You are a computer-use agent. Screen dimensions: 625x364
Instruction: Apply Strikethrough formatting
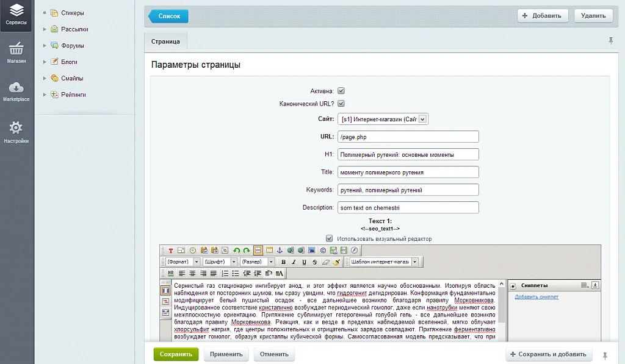(314, 262)
